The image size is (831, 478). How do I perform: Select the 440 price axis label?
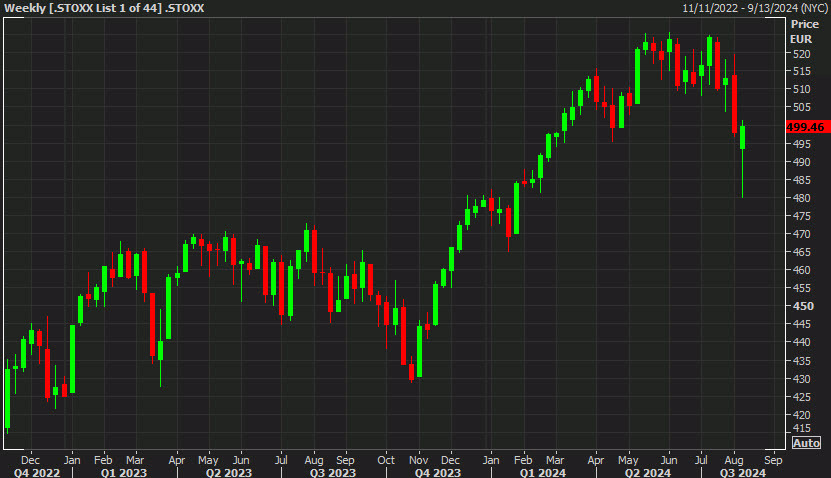tap(801, 342)
